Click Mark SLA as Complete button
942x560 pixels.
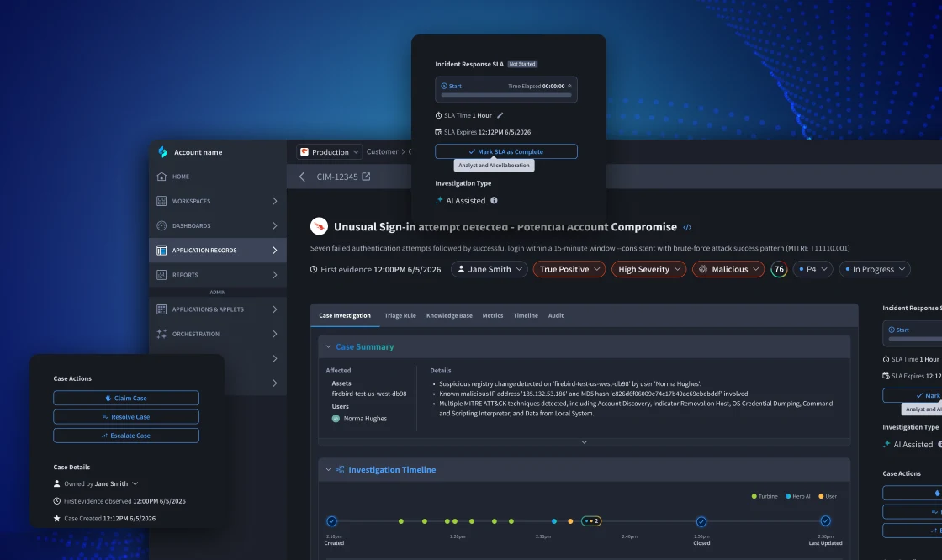[505, 151]
